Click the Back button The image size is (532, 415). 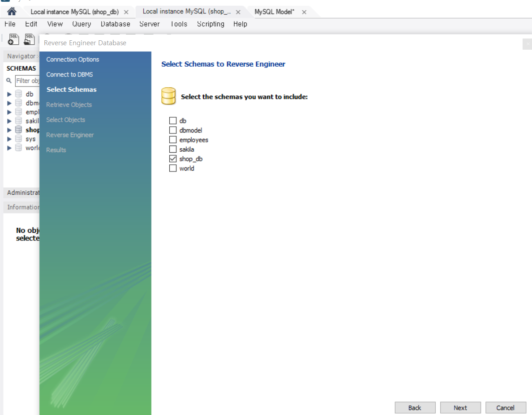tap(415, 407)
